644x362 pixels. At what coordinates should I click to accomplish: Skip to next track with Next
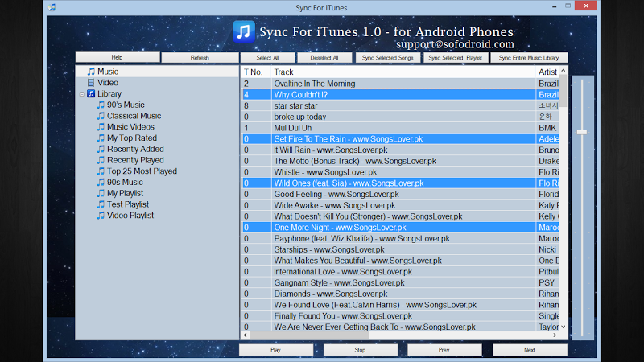pyautogui.click(x=530, y=350)
